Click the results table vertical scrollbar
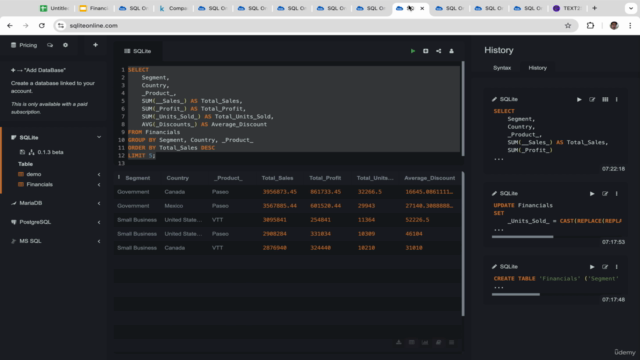Screen dimensions: 640x360 [x=463, y=244]
